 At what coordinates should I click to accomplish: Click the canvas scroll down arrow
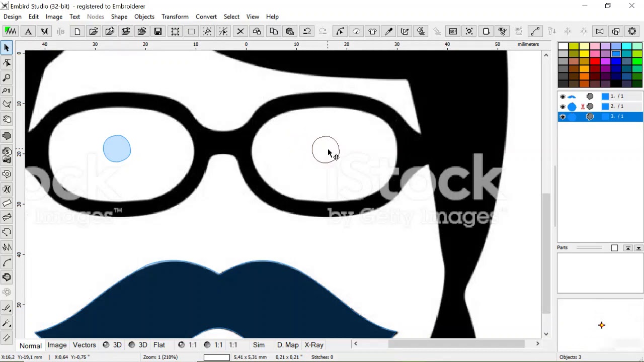546,334
